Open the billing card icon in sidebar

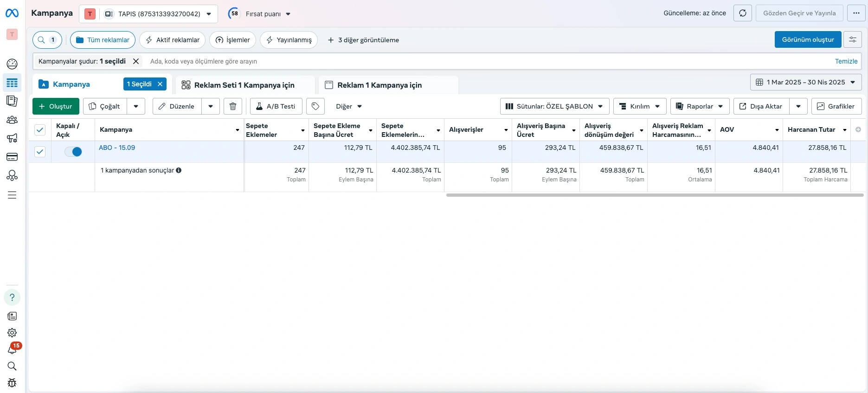12,157
